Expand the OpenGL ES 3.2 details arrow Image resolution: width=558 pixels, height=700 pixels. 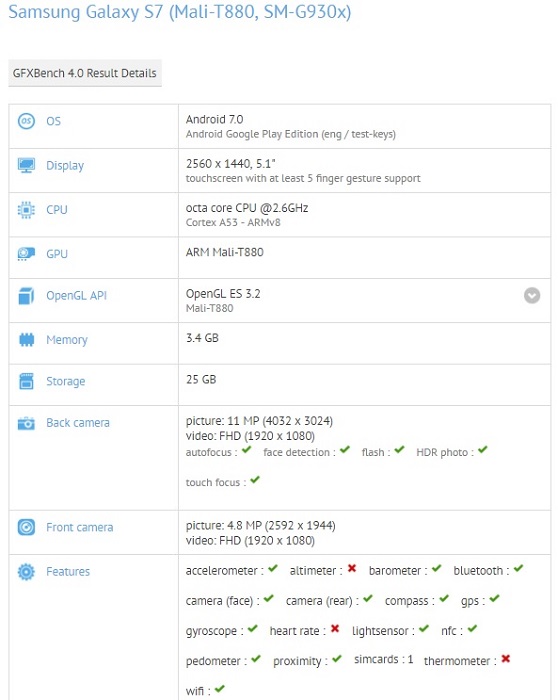coord(532,296)
